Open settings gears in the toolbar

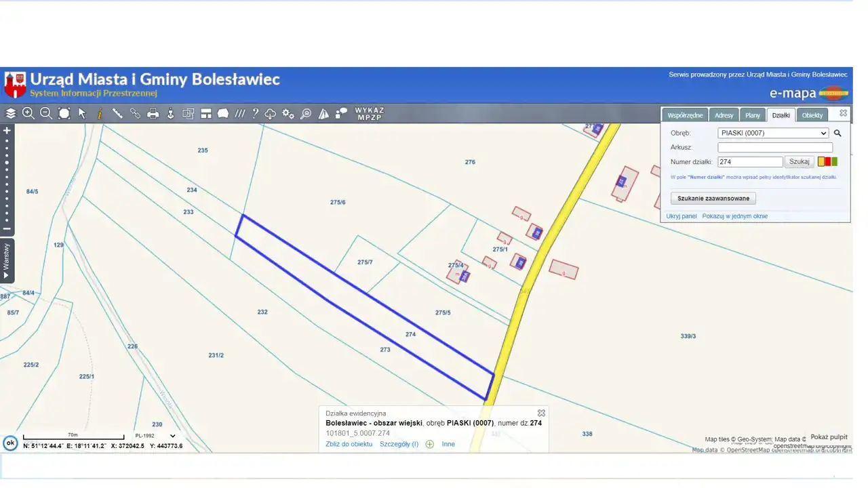[x=288, y=113]
